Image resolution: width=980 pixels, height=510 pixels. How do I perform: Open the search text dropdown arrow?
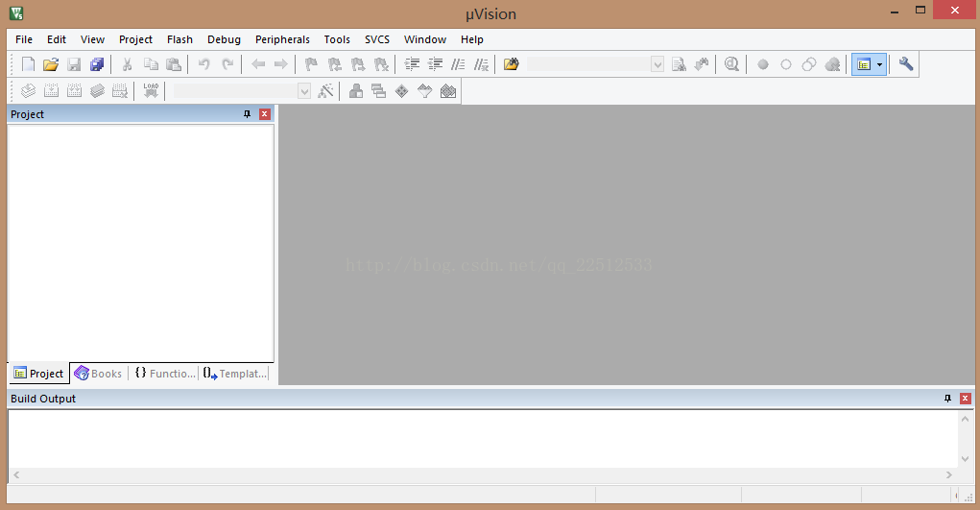657,64
